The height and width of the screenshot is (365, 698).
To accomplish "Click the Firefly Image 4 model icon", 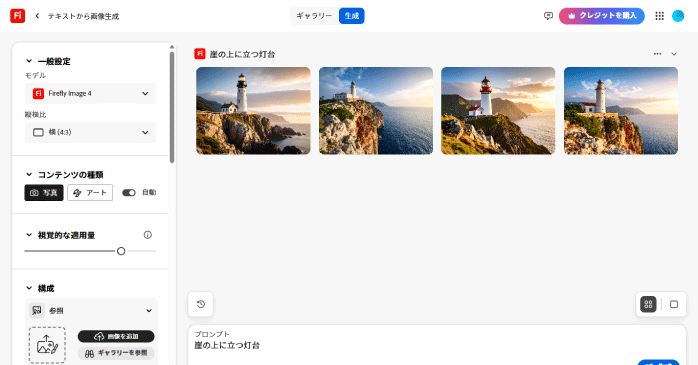I will tap(38, 93).
